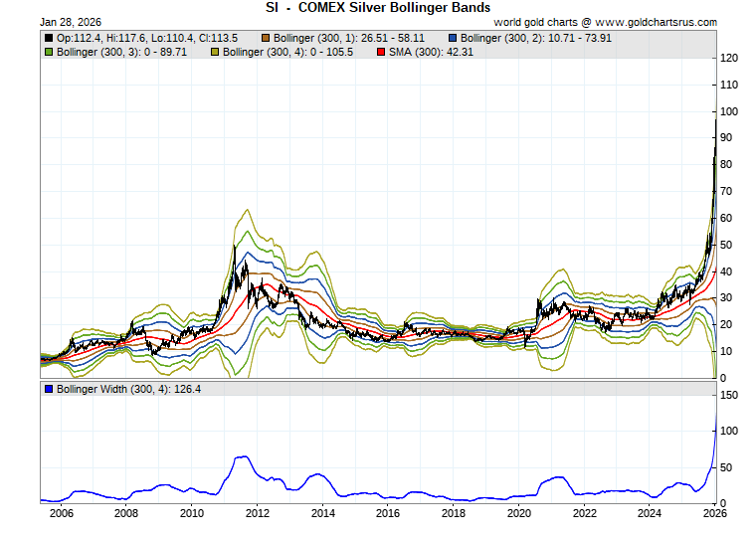Viewport: 756px width, 539px height.
Task: Click the 120 price axis label
Action: tap(729, 58)
